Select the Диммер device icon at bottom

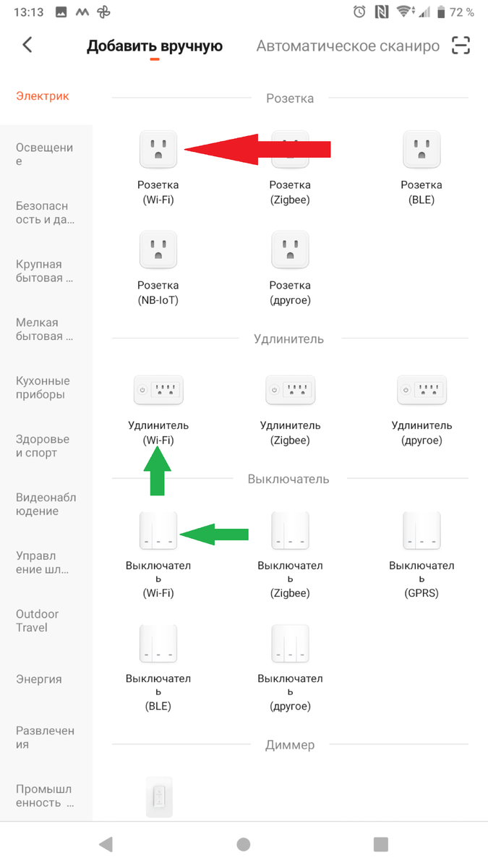click(x=158, y=798)
